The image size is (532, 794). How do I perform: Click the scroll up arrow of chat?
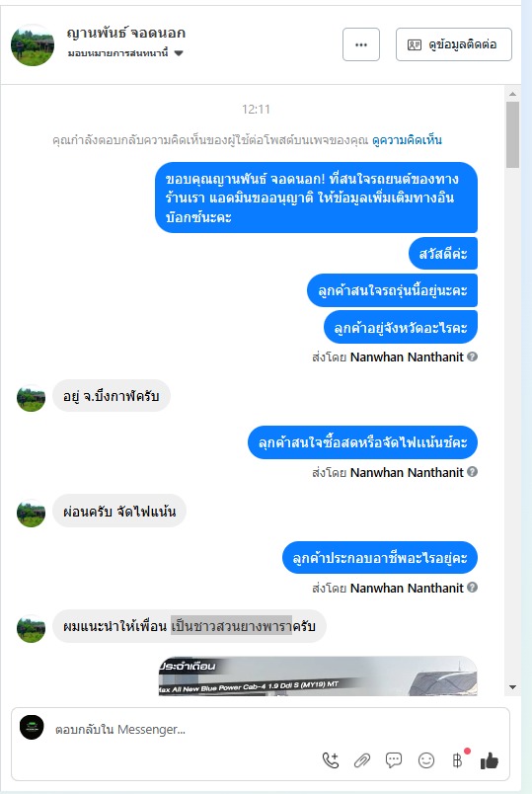point(512,94)
